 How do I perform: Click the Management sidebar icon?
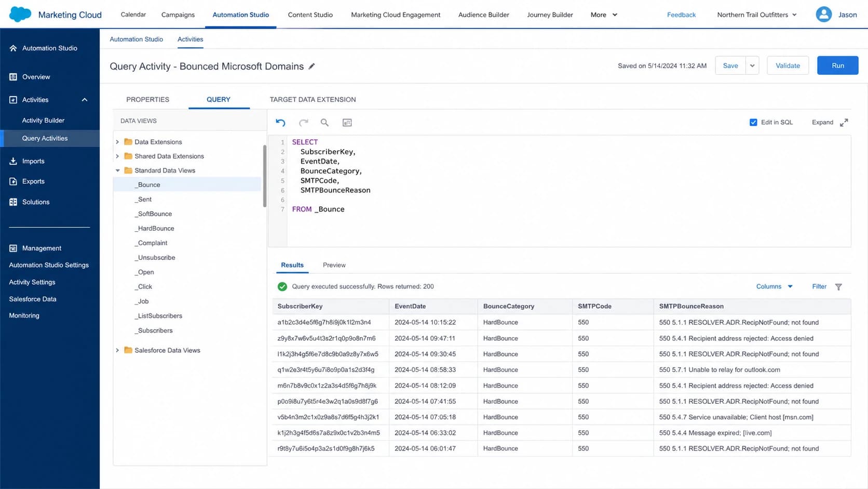[x=13, y=248]
